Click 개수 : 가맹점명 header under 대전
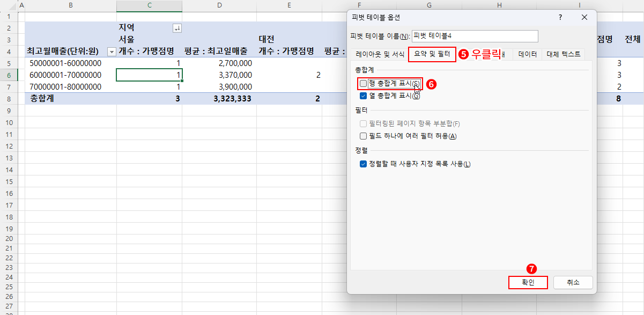Image resolution: width=644 pixels, height=315 pixels. pos(289,51)
